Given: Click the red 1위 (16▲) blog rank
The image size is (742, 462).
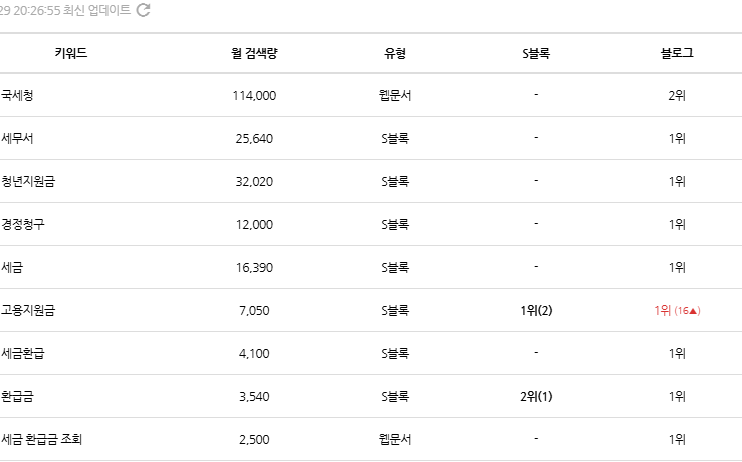Looking at the screenshot, I should [x=677, y=311].
